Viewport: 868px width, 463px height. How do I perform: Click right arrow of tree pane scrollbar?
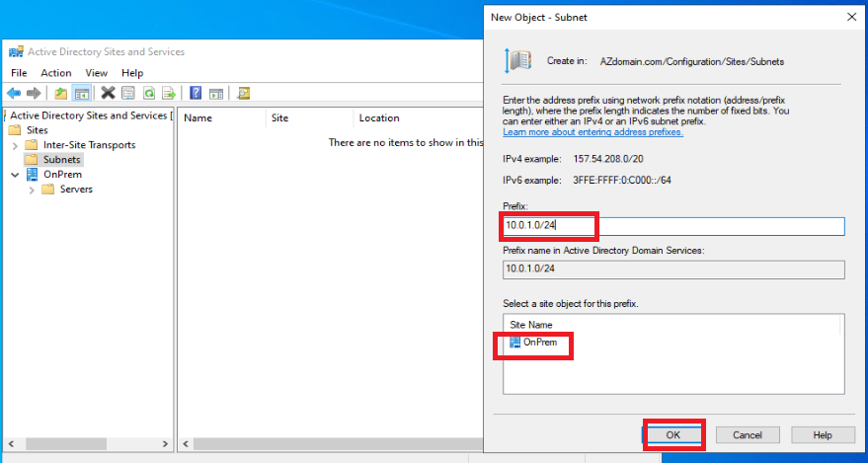tap(165, 444)
